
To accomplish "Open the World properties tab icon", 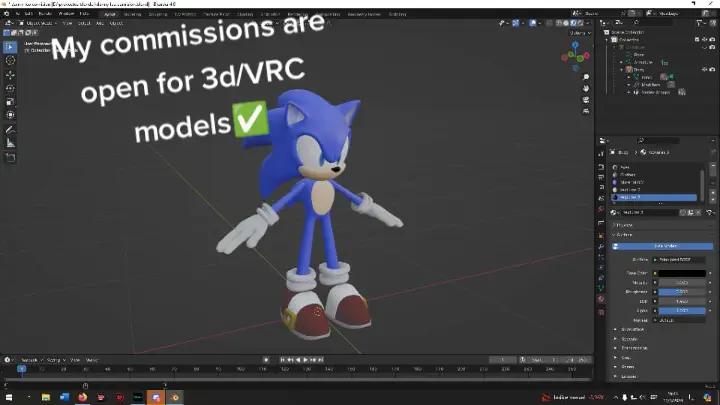I will (x=601, y=209).
